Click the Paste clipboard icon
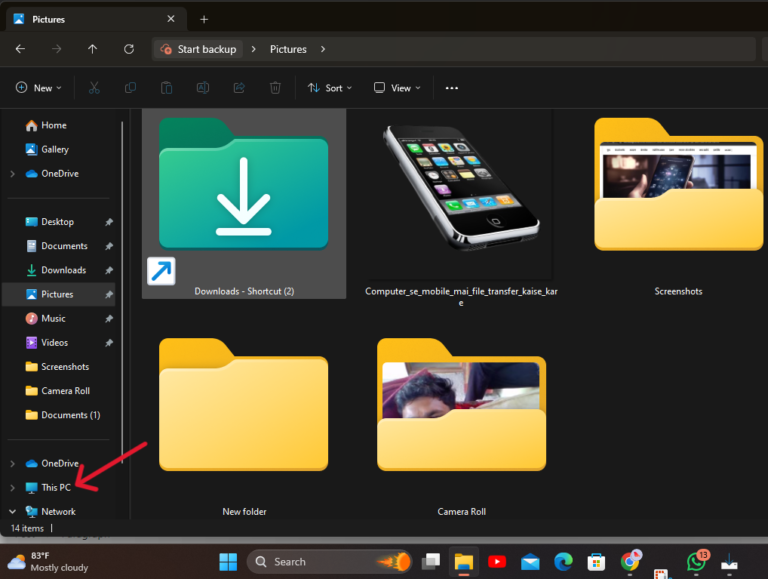 coord(166,88)
